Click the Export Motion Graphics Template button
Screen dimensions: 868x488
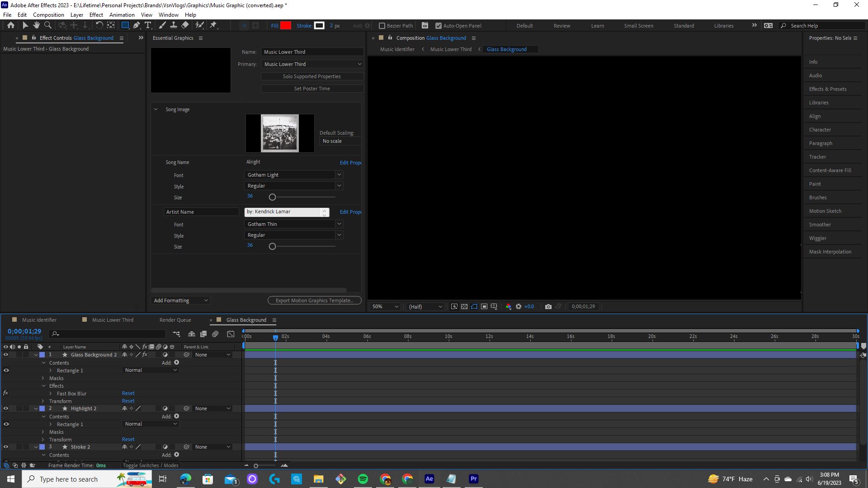click(314, 300)
